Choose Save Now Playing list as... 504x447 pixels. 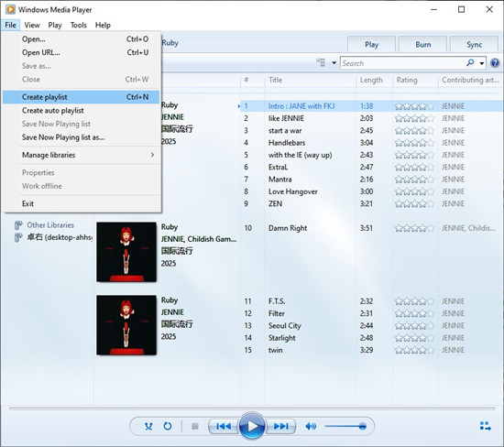81,137
